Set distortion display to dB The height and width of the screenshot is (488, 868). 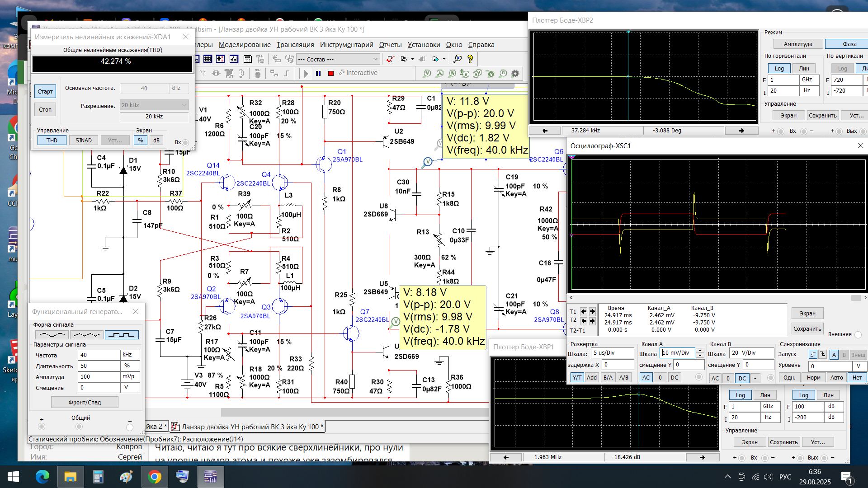[x=156, y=141]
